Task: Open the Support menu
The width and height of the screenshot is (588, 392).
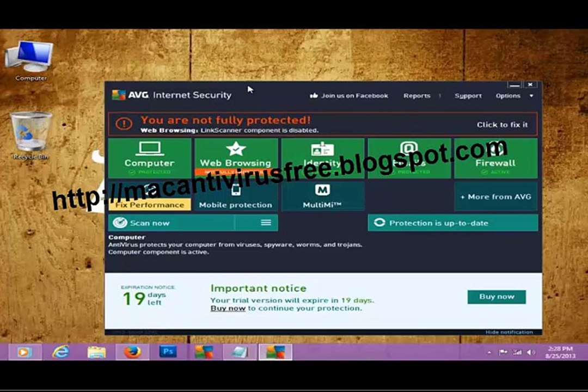Action: coord(468,96)
